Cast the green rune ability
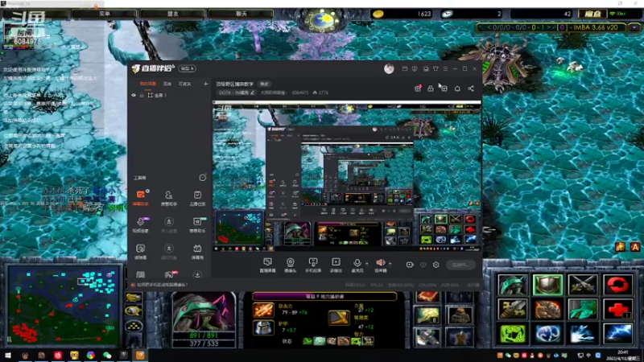Screen dimensions: 644x362 click(512, 334)
